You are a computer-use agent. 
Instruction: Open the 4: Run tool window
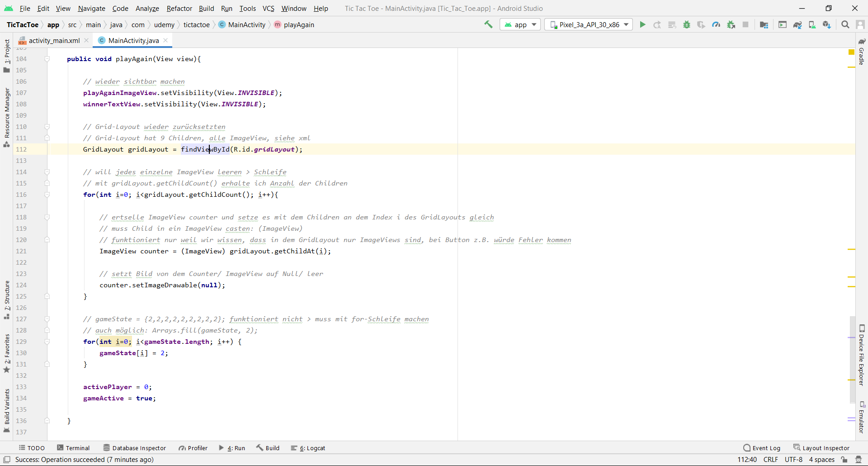point(232,448)
